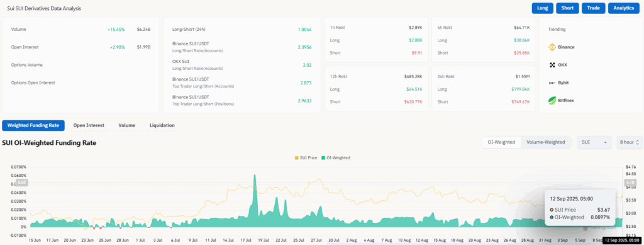644x245 pixels.
Task: Open the SUI coin dropdown
Action: pos(594,142)
